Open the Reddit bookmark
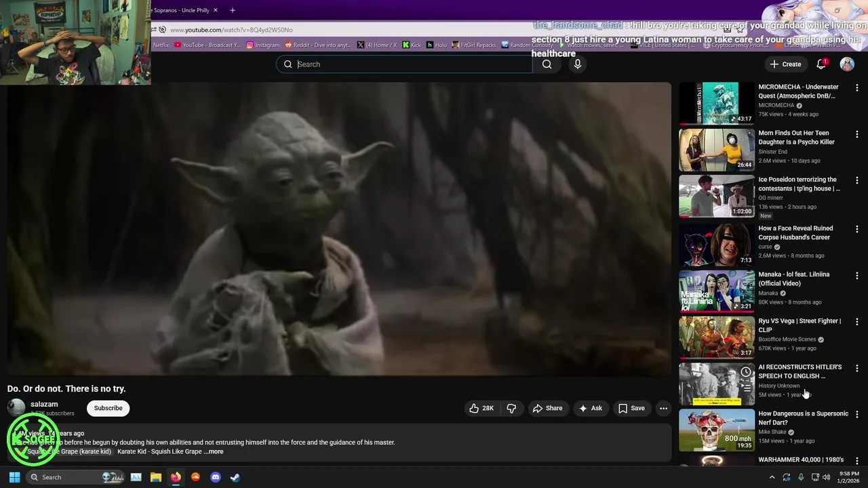This screenshot has width=868, height=488. tap(319, 45)
